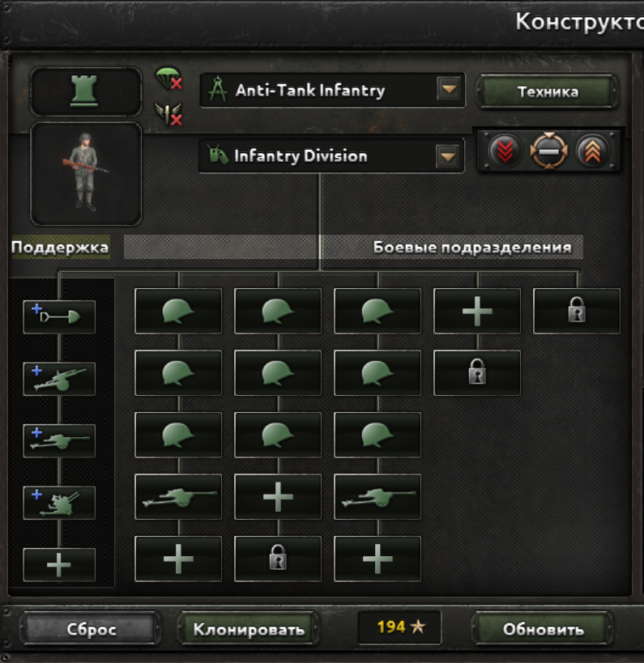Open the Anti-Tank Infantry template dropdown arrow
This screenshot has height=663, width=644.
coord(449,89)
